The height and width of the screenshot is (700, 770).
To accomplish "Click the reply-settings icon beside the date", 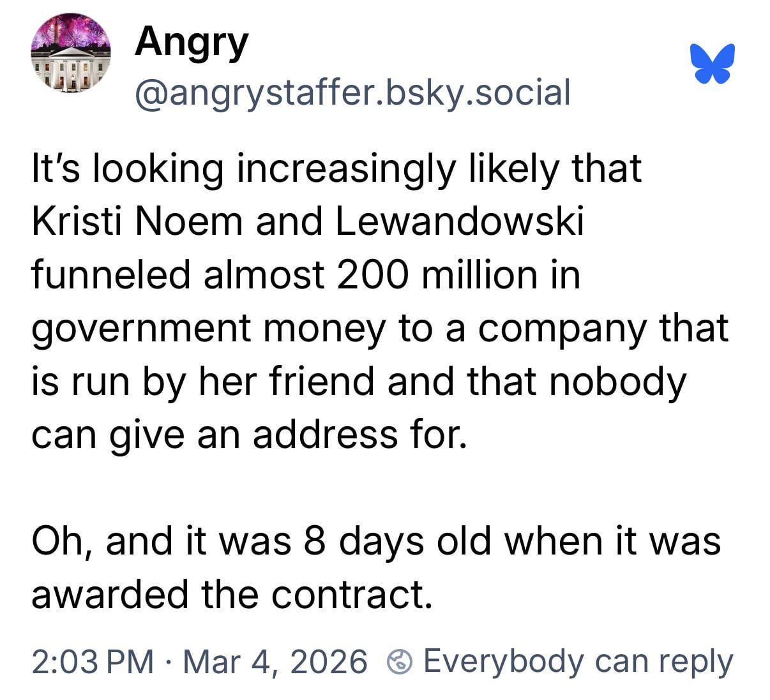I will click(400, 662).
